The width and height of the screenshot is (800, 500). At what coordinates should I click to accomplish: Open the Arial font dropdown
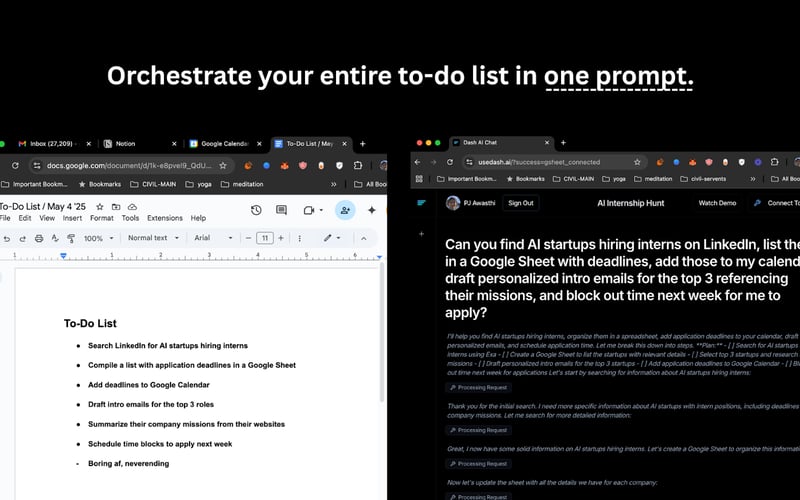point(213,238)
